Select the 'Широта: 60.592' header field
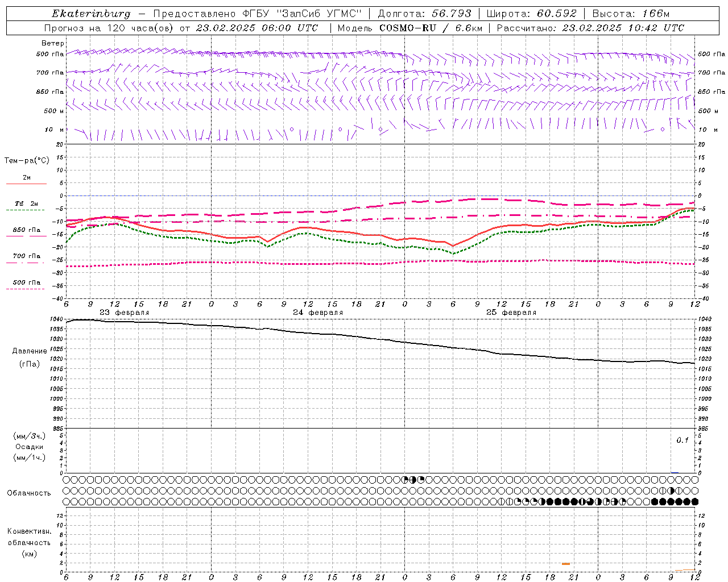Viewport: 728px width, 582px height. pos(532,14)
